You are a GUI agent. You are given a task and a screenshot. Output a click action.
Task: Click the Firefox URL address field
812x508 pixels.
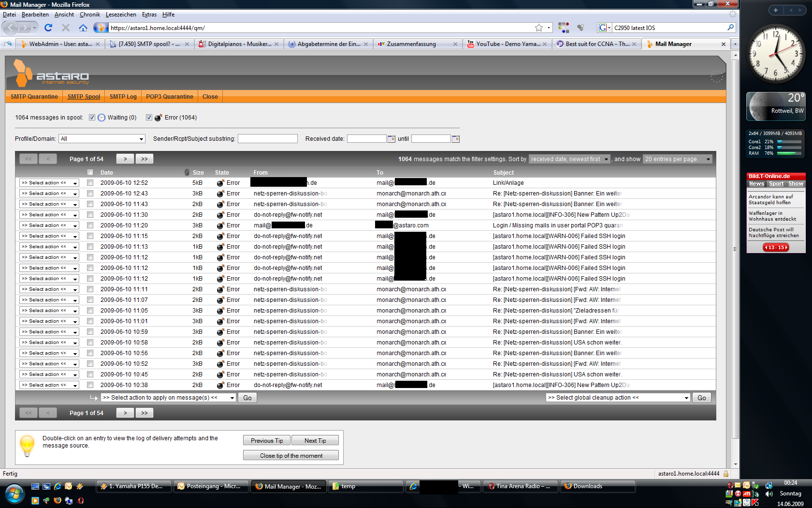321,28
